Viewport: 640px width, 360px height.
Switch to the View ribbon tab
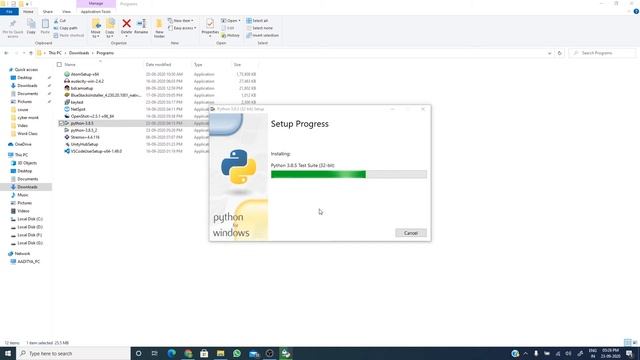click(x=66, y=12)
